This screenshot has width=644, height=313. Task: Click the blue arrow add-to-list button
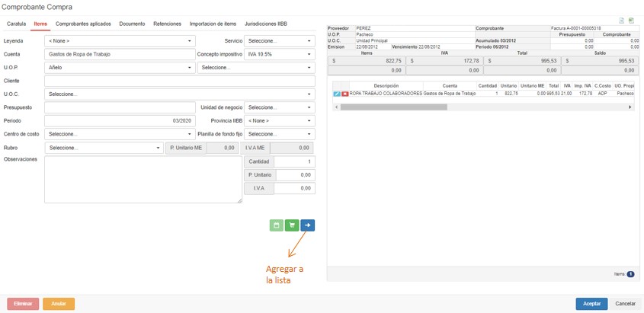(307, 225)
